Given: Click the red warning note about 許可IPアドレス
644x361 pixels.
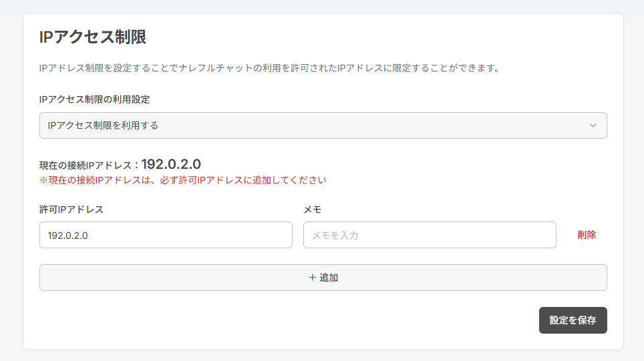Looking at the screenshot, I should click(182, 180).
